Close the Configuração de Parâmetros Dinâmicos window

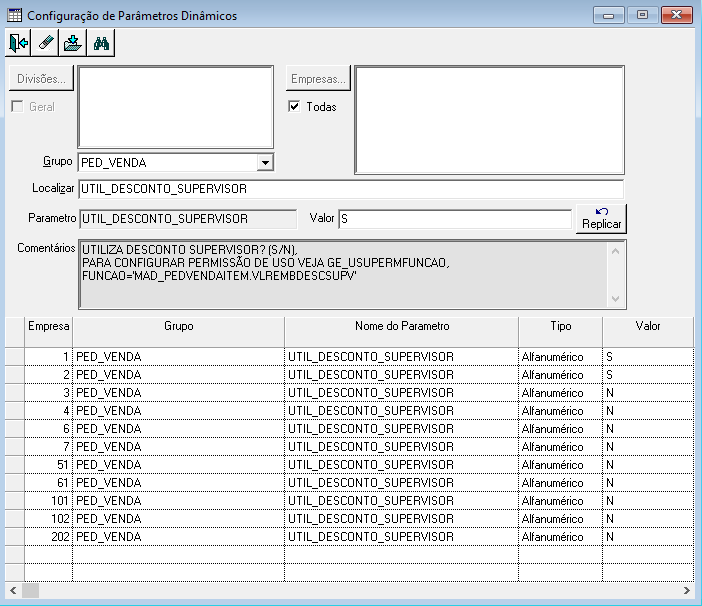click(676, 15)
